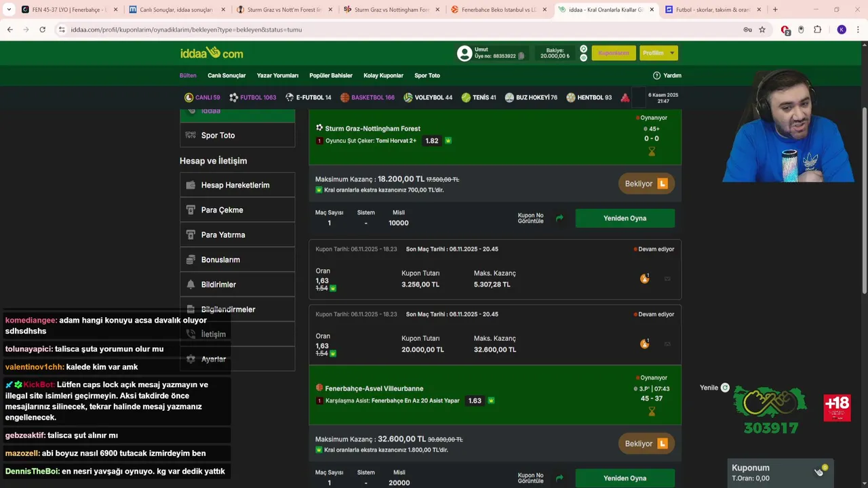Click Yeniden Oyna for Fenerbahçe coupon
868x488 pixels.
(625, 478)
